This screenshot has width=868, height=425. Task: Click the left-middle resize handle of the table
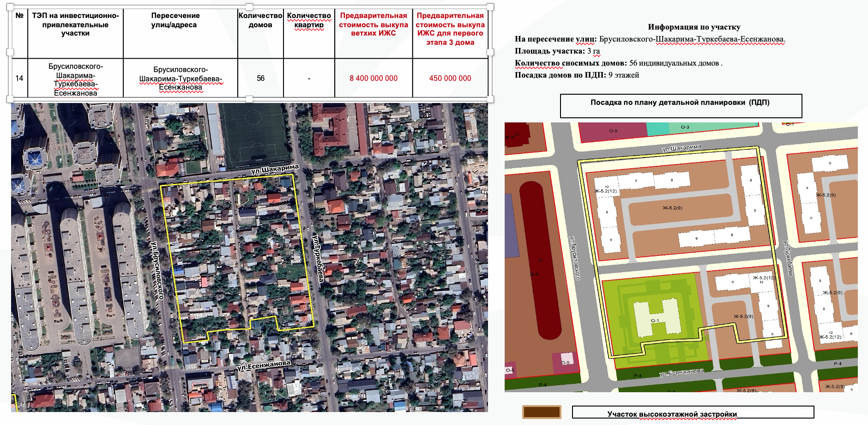pos(10,52)
